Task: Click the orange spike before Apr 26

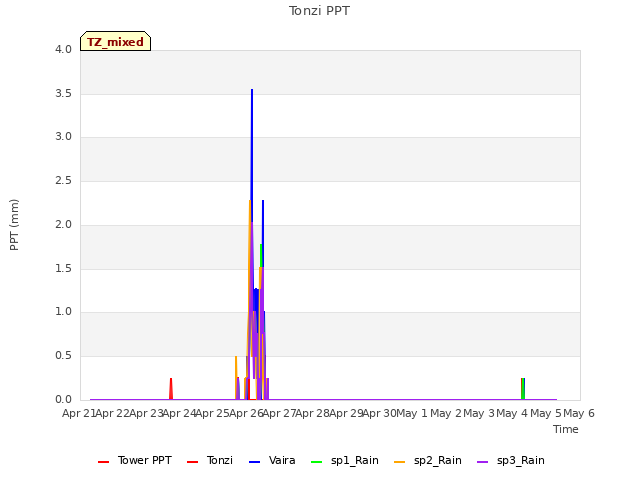Action: coord(236,378)
